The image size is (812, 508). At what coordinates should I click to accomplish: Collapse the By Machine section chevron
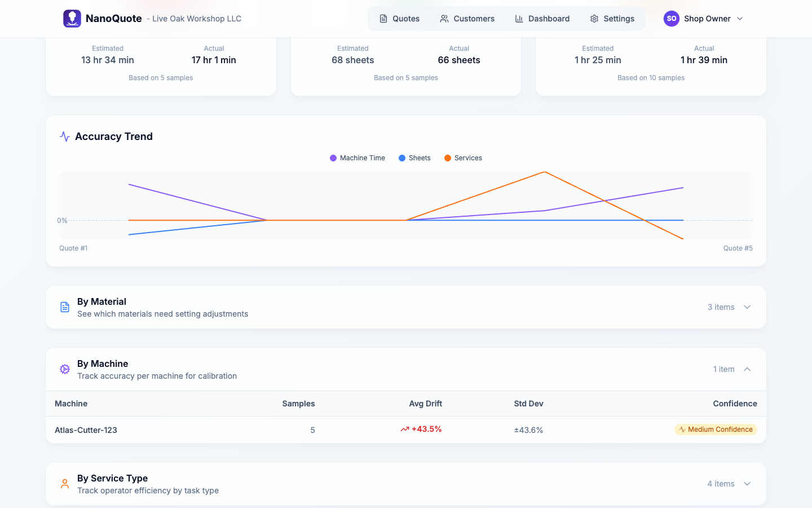point(747,369)
